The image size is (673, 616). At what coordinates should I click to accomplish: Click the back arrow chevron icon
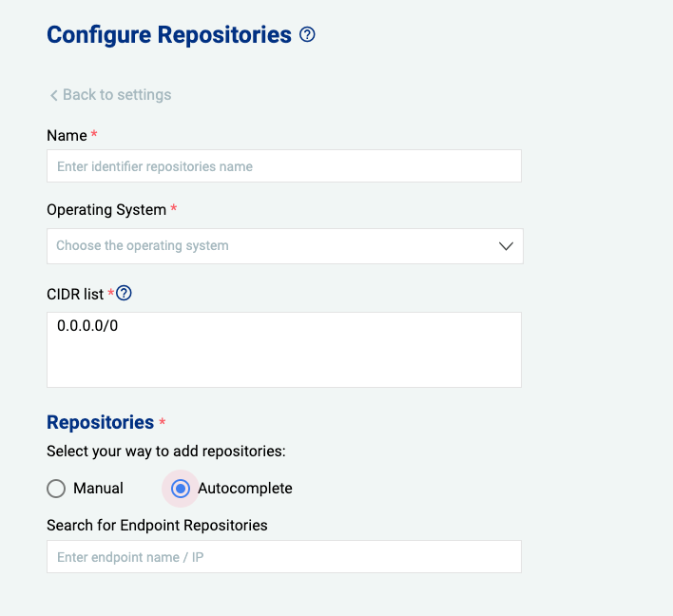point(53,95)
